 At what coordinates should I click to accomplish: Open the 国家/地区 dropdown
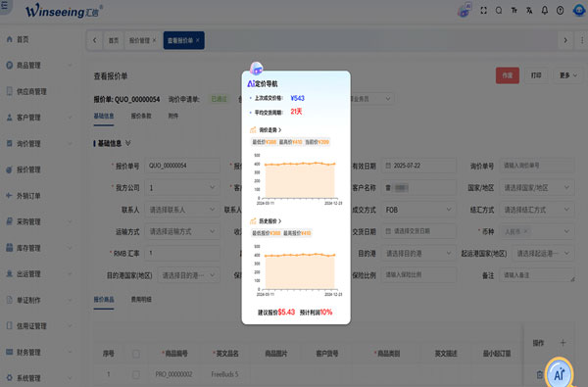(537, 187)
